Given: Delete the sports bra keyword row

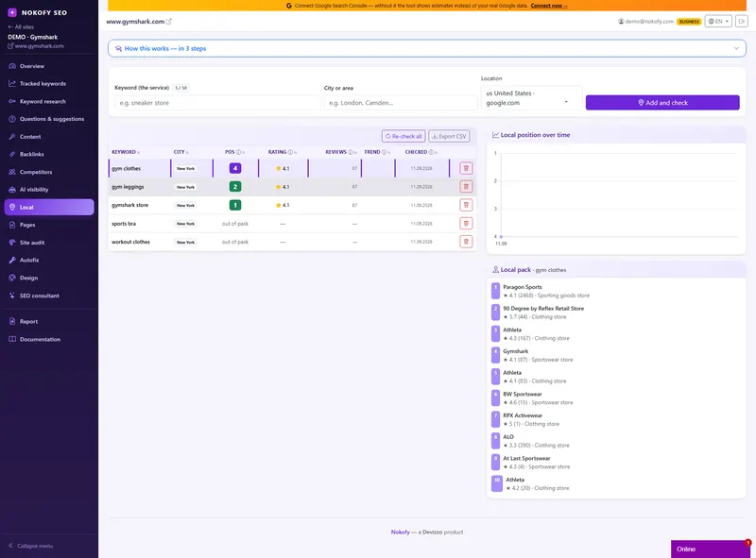Looking at the screenshot, I should click(466, 223).
